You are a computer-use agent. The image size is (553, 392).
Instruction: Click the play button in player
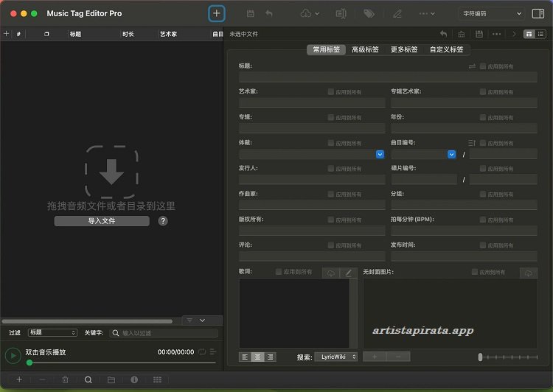click(13, 356)
